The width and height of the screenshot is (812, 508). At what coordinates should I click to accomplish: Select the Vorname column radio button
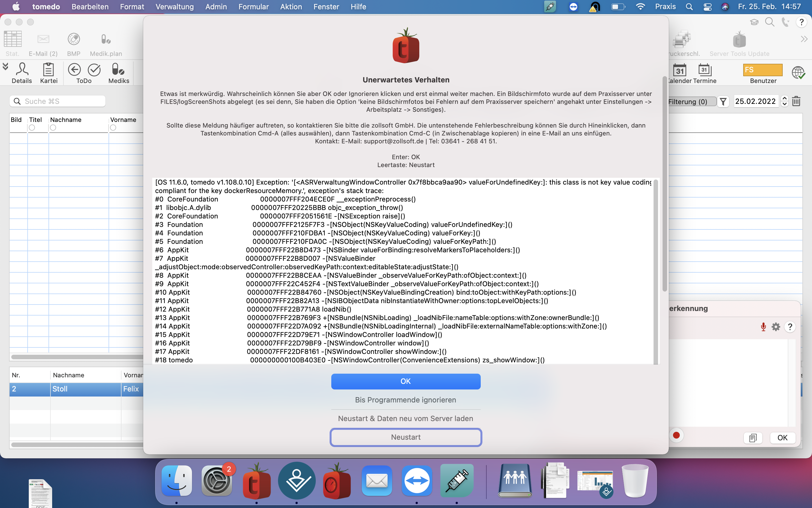pyautogui.click(x=113, y=128)
